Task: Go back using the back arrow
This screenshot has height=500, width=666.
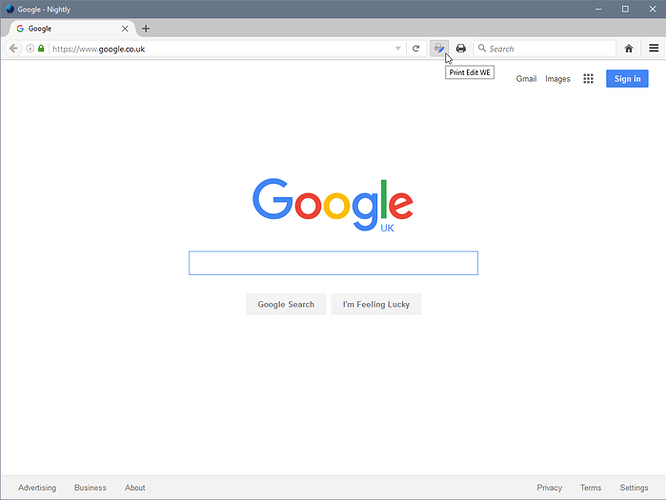Action: (13, 48)
